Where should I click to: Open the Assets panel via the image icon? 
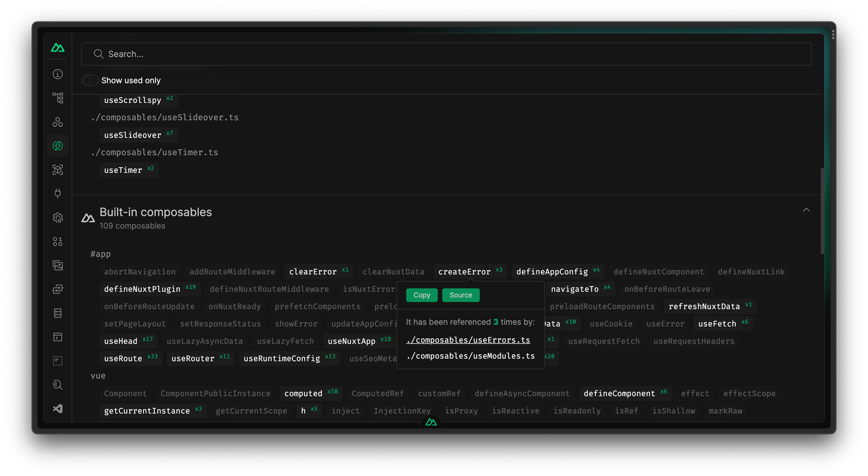tap(57, 265)
